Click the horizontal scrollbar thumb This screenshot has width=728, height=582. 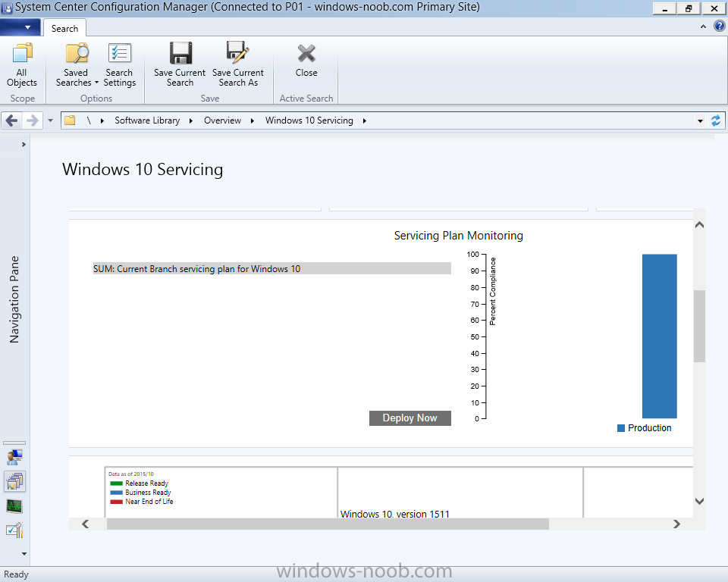(328, 524)
